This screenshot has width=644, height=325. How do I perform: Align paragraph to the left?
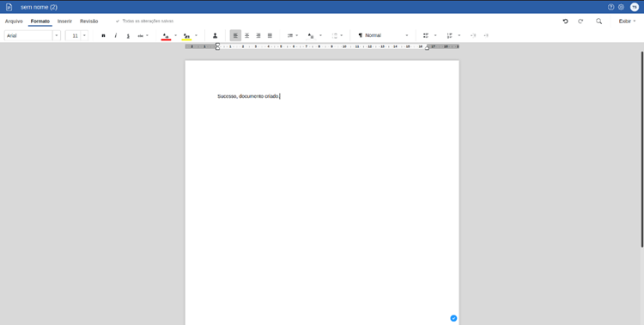click(235, 36)
